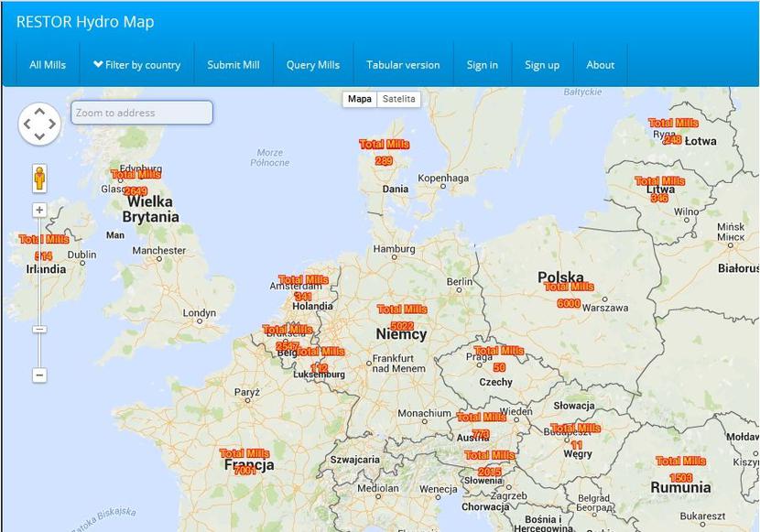The image size is (760, 532).
Task: Switch to Satelita satellite view
Action: tap(398, 99)
